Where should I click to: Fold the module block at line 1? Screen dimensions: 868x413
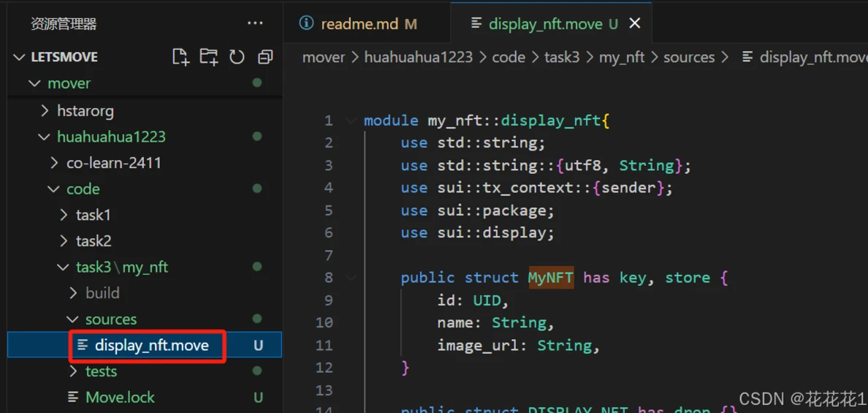pos(351,121)
